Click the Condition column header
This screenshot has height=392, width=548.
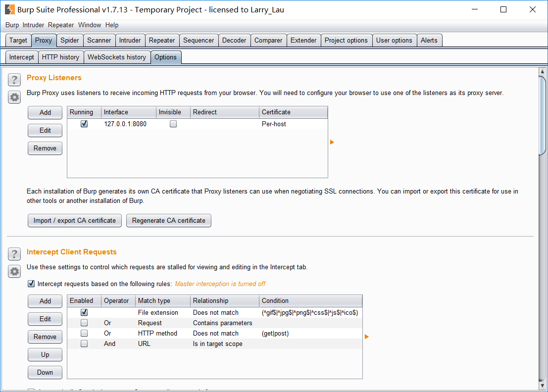pos(310,301)
